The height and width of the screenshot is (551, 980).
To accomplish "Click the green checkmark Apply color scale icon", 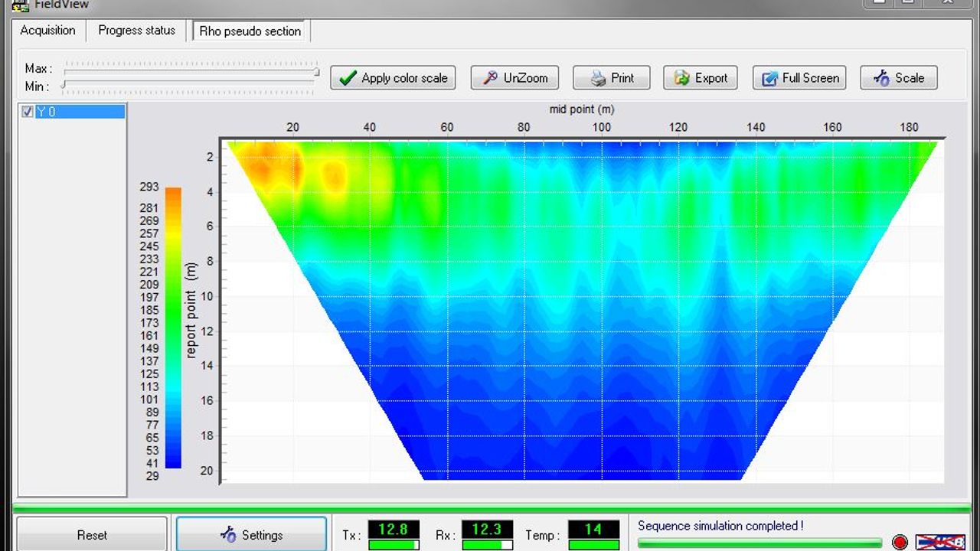I will (x=348, y=78).
